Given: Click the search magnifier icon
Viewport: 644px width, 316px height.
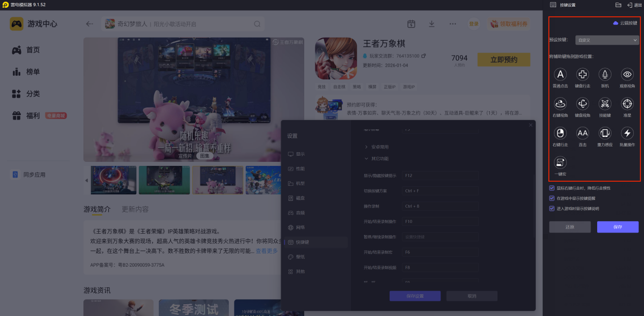Looking at the screenshot, I should pyautogui.click(x=257, y=24).
